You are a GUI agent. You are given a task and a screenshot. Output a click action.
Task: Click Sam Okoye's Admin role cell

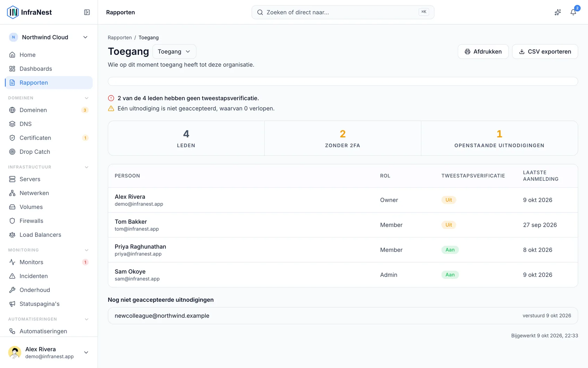(389, 275)
